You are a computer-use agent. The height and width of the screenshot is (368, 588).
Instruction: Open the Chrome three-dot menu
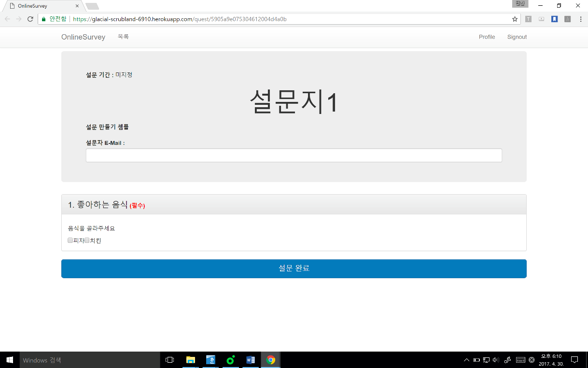coord(580,19)
